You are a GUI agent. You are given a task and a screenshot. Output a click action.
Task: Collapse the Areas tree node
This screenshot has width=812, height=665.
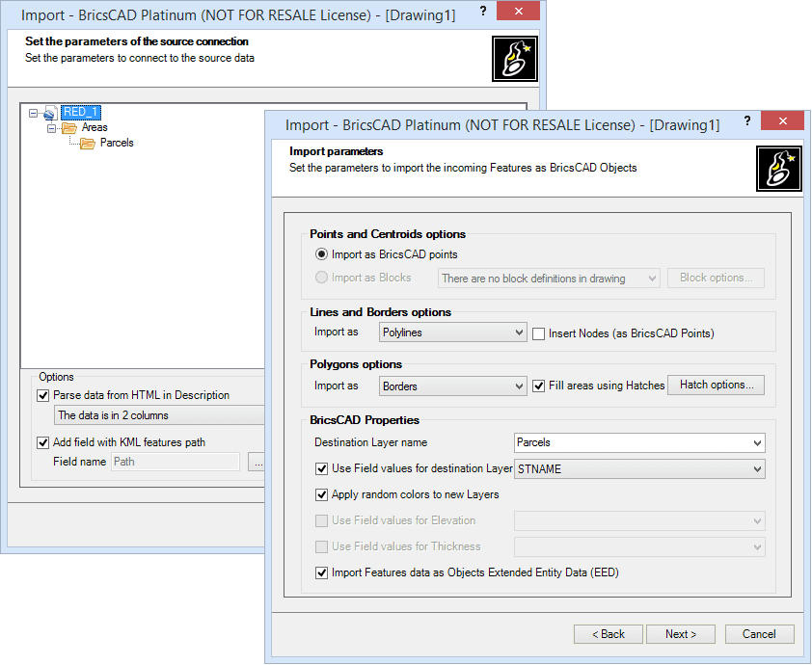tap(51, 128)
